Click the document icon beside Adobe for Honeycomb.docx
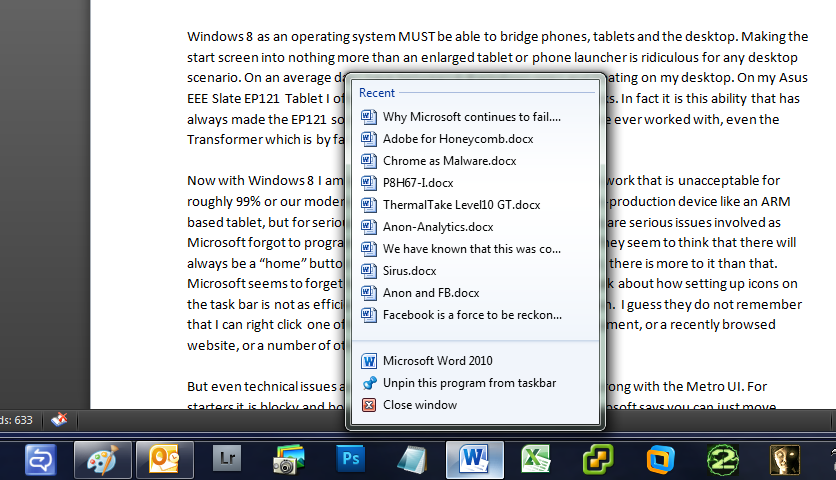 (x=369, y=139)
